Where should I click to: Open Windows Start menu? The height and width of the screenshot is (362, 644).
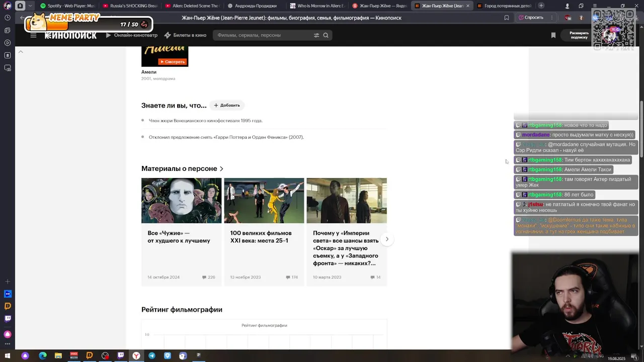click(8, 355)
